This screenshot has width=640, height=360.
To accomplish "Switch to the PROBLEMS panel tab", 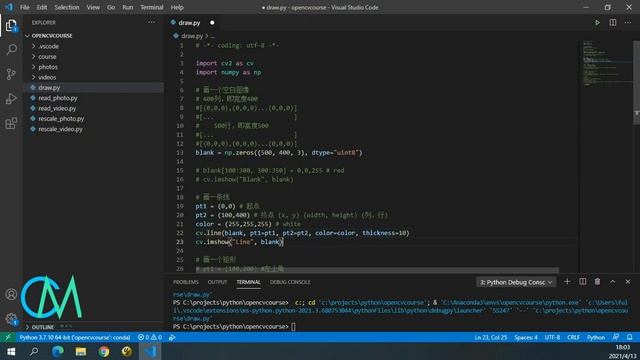I will (185, 282).
